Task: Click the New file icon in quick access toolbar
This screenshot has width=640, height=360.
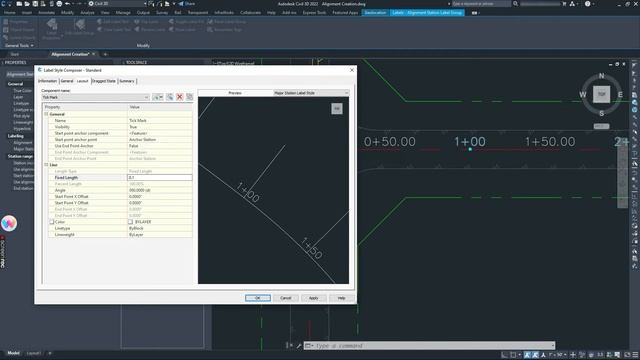Action: 19,4
